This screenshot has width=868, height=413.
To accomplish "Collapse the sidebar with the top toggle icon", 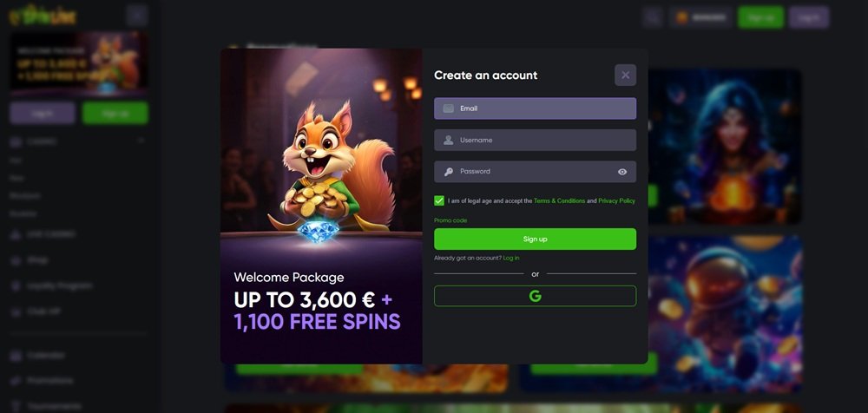I will pos(136,16).
